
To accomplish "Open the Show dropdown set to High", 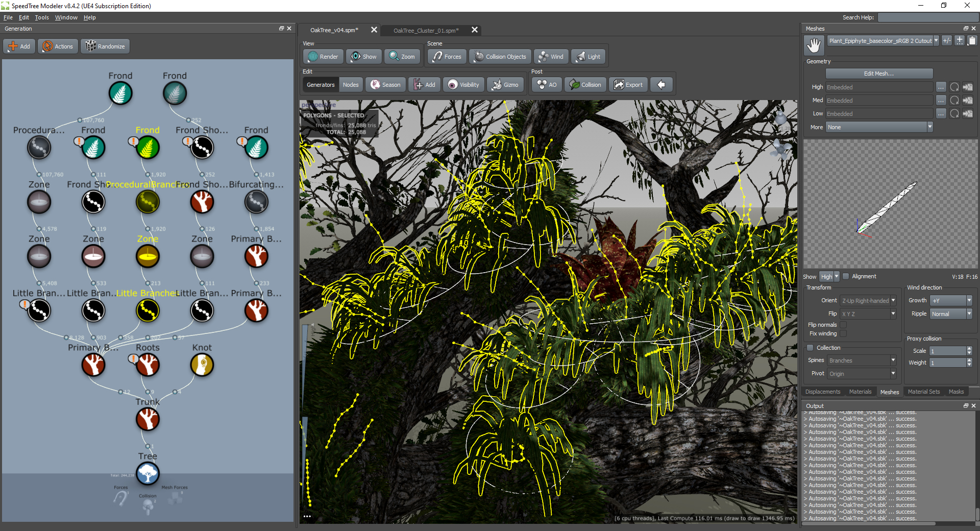I will pos(829,277).
